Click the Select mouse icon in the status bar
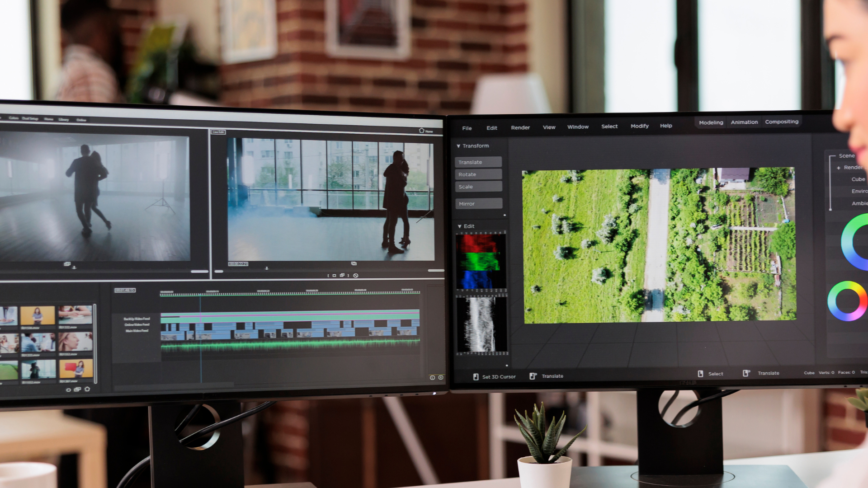Viewport: 868px width, 488px height. click(700, 374)
